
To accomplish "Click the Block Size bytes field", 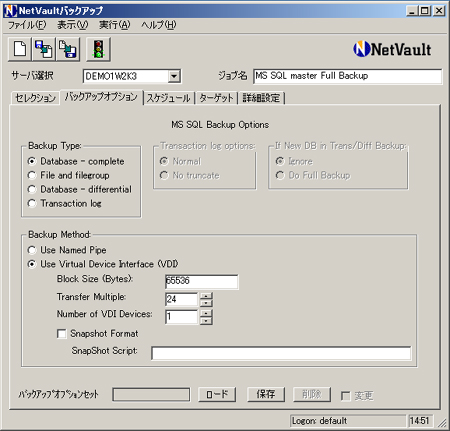I will (x=202, y=282).
